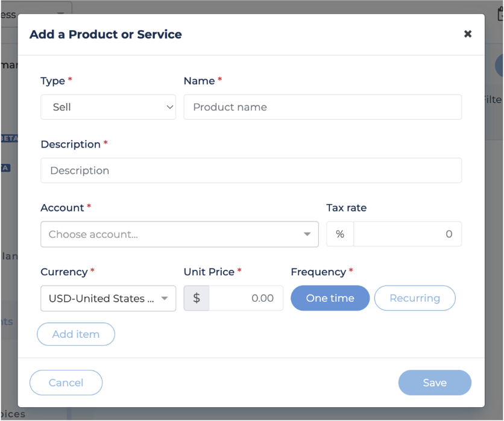The image size is (504, 421).
Task: Open the Type dropdown showing Sell
Action: coord(108,107)
